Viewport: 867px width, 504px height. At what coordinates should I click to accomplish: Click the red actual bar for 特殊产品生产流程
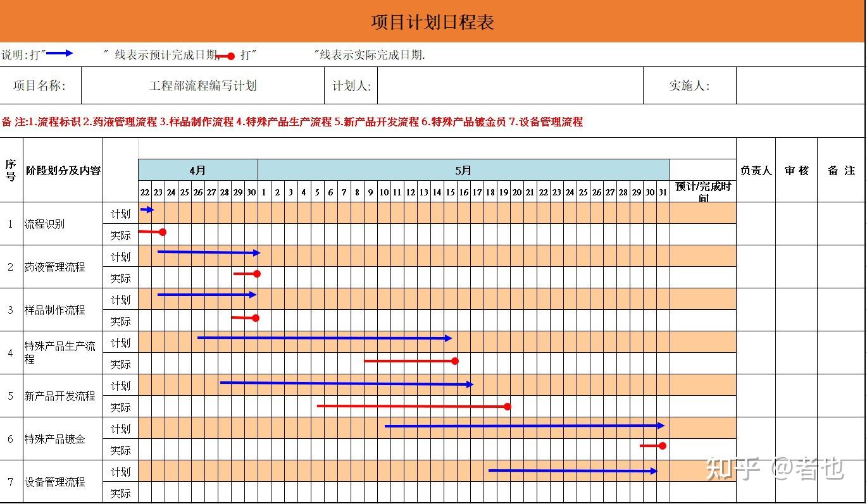(411, 361)
